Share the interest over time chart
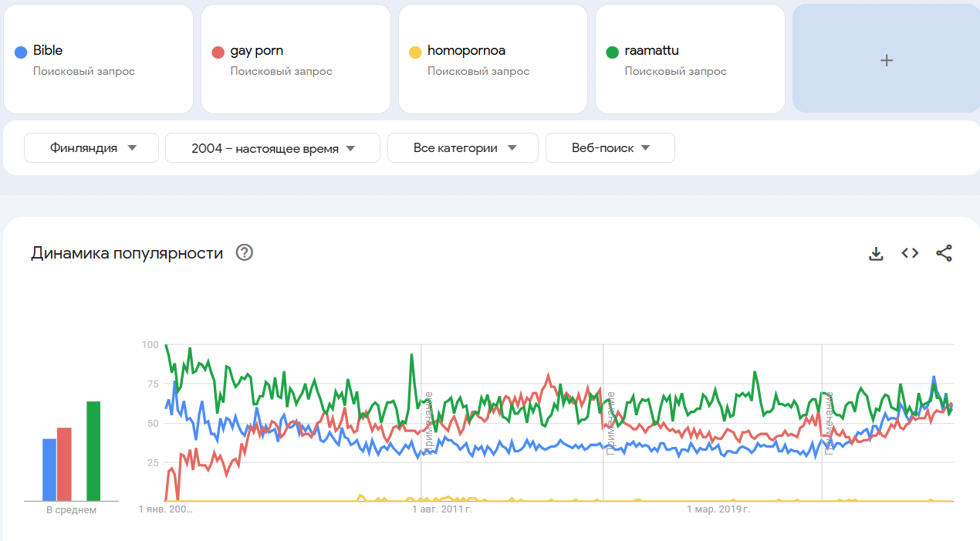Image resolution: width=980 pixels, height=541 pixels. [944, 253]
